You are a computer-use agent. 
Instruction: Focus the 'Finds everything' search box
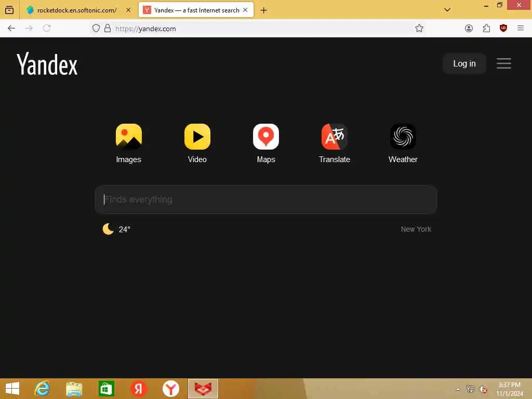point(266,199)
